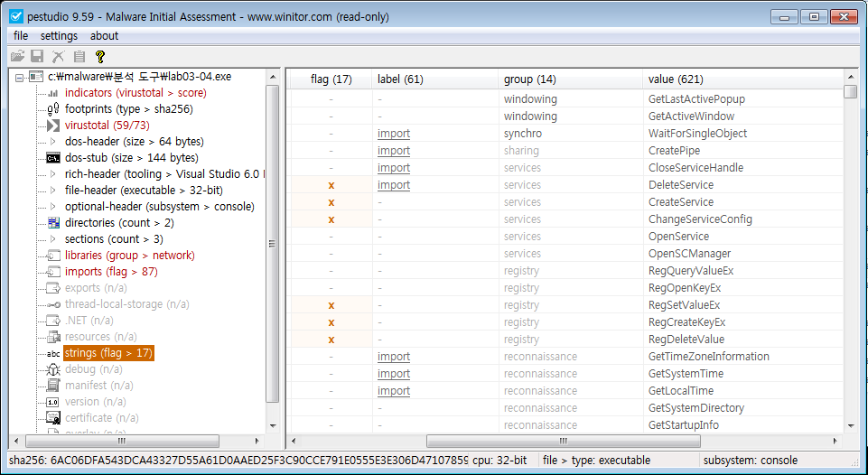868x475 pixels.
Task: Click import link for GetSystemTime row
Action: 394,374
